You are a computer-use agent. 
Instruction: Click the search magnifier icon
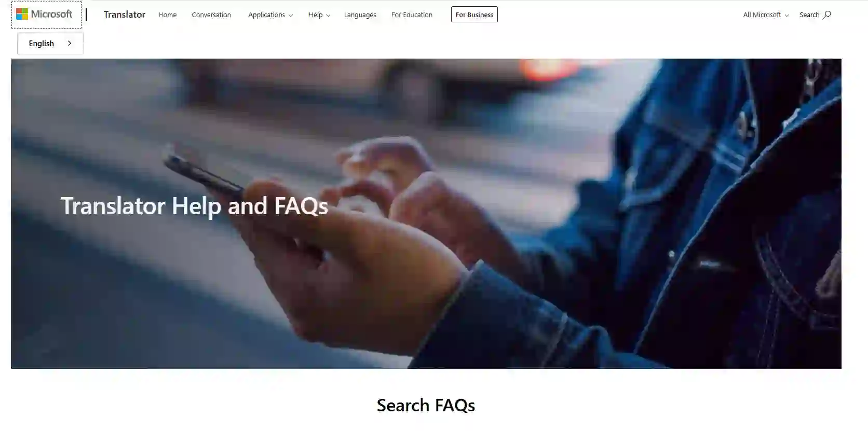click(827, 15)
